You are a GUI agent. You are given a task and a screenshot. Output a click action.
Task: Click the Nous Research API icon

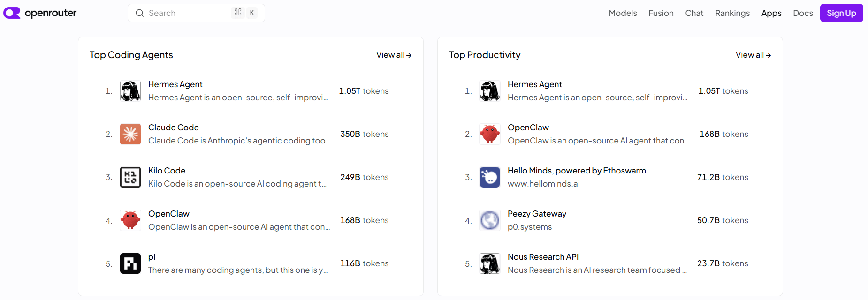click(x=490, y=263)
